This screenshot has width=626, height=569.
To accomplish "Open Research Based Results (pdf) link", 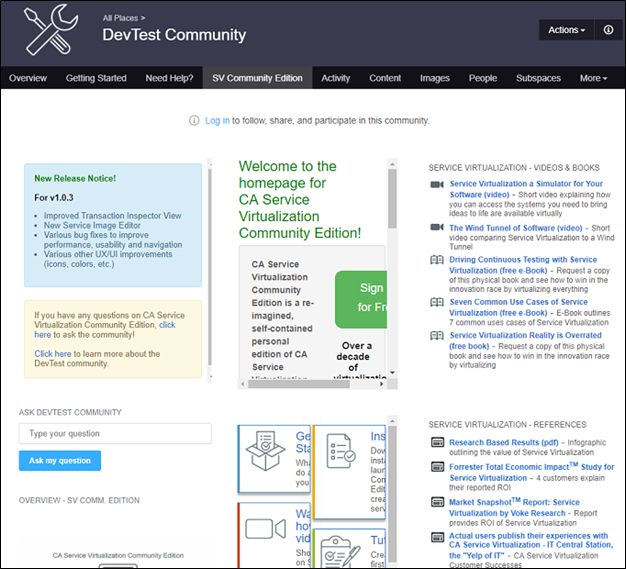I will 503,442.
